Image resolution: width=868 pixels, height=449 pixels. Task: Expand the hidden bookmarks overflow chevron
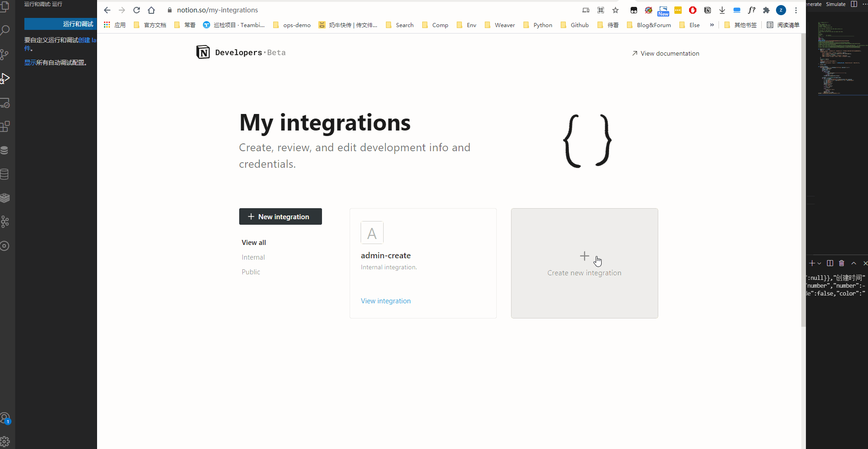coord(712,25)
